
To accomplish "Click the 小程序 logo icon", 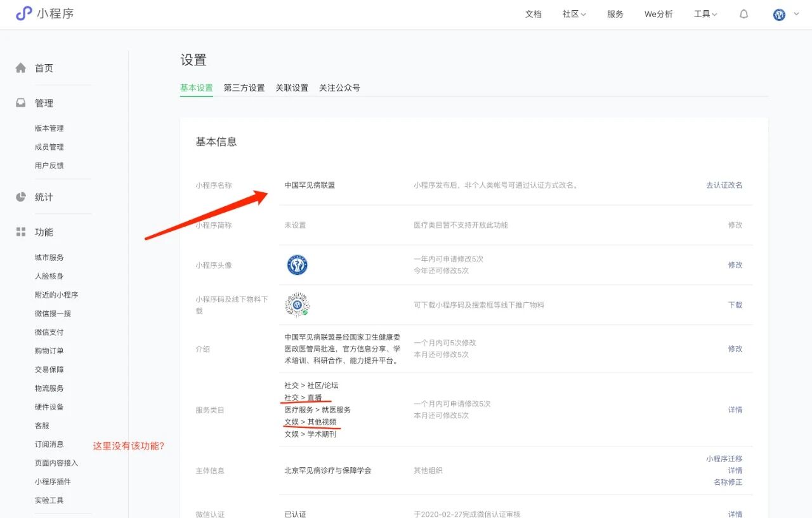I will pos(23,13).
